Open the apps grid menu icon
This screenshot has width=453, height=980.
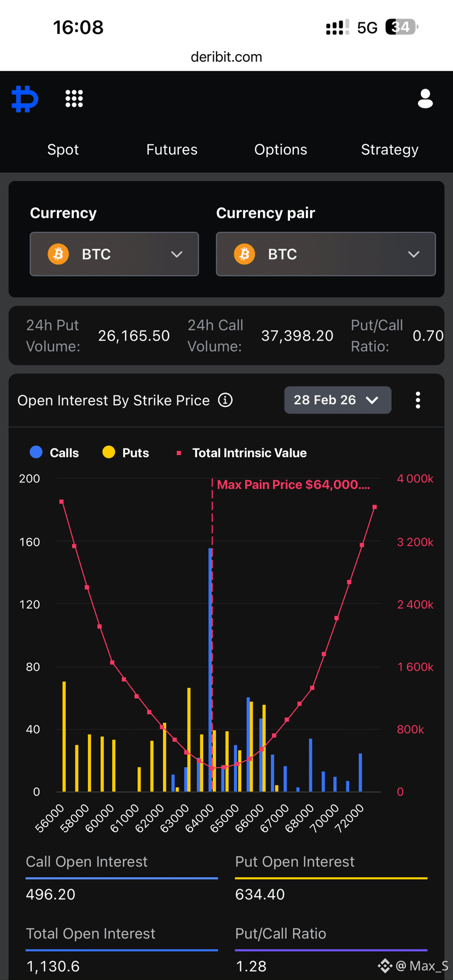[74, 99]
